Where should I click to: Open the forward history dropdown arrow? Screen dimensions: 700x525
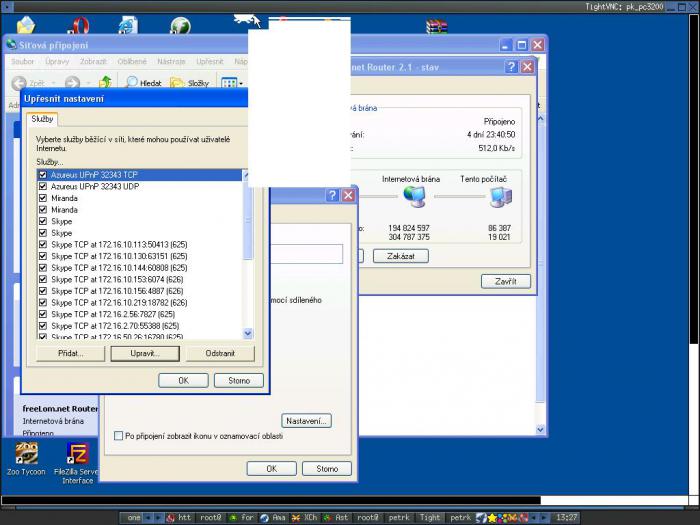coord(88,83)
